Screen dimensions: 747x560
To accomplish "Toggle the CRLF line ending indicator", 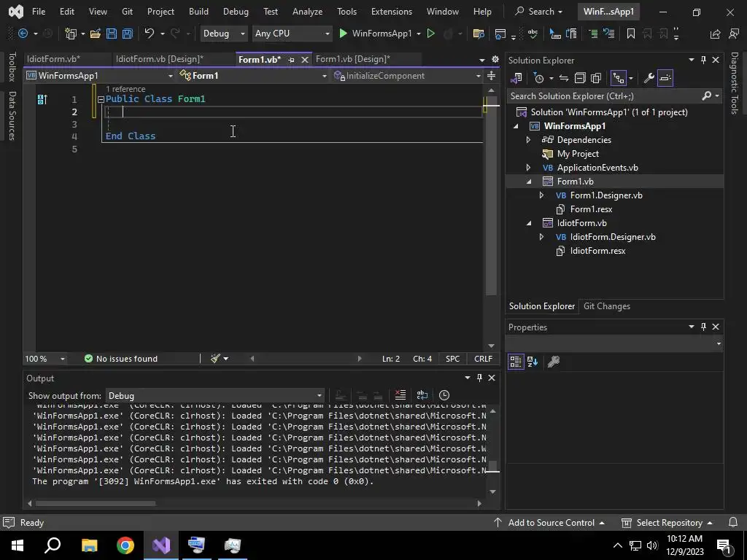I will (x=483, y=359).
